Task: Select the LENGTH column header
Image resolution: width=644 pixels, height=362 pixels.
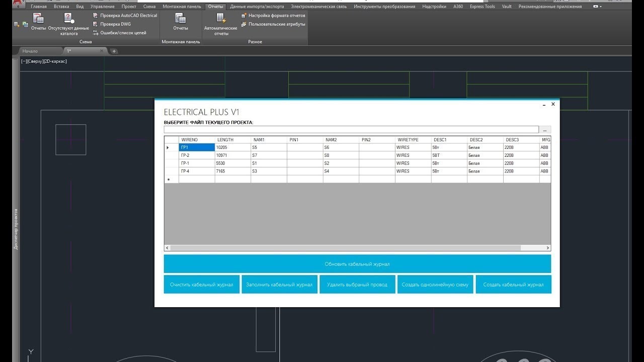Action: pyautogui.click(x=233, y=140)
